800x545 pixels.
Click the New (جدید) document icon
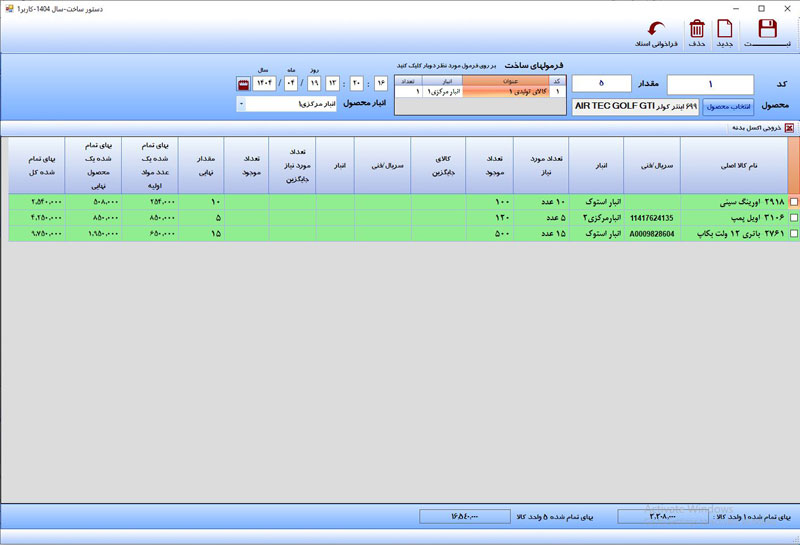(x=724, y=29)
